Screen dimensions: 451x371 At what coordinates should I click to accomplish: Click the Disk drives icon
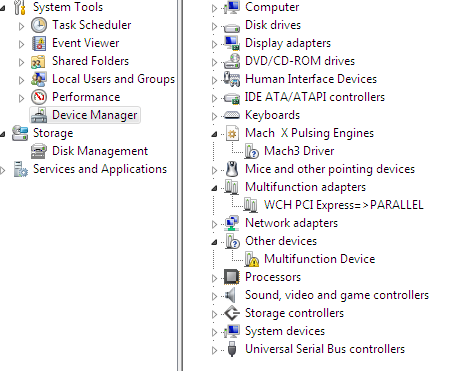[232, 28]
